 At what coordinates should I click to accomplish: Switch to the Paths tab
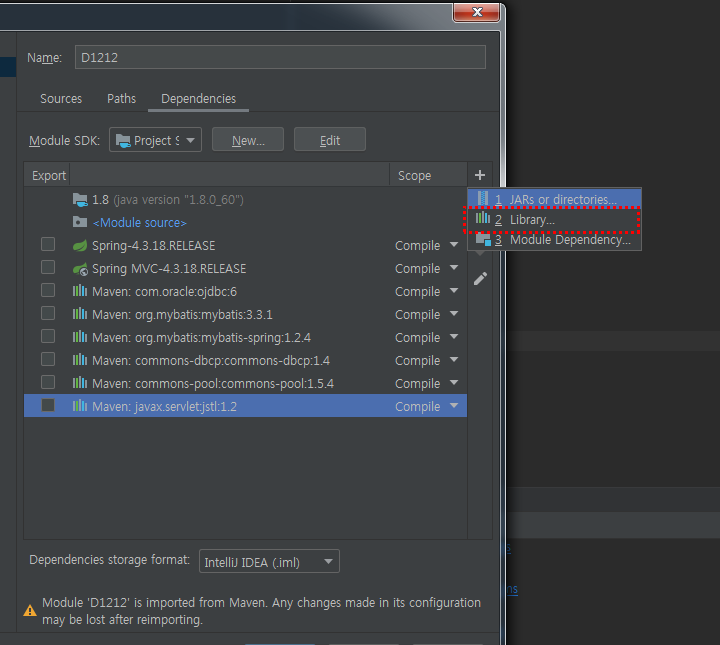[122, 99]
